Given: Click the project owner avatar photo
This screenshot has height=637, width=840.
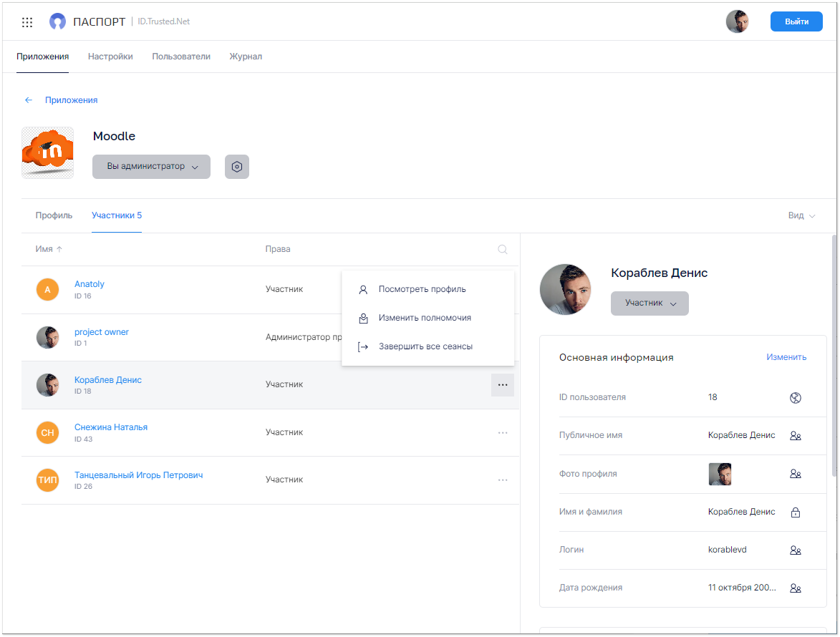Looking at the screenshot, I should point(48,337).
